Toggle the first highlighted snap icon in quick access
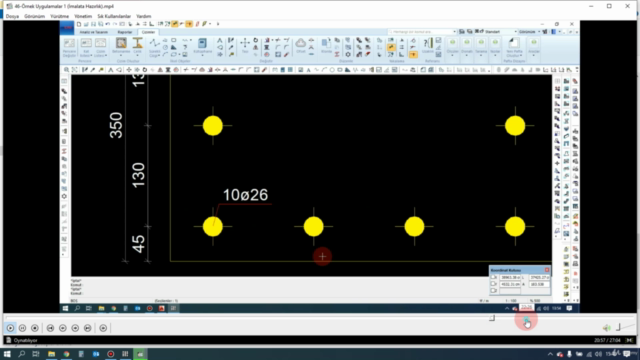This screenshot has height=360, width=640. [x=175, y=24]
